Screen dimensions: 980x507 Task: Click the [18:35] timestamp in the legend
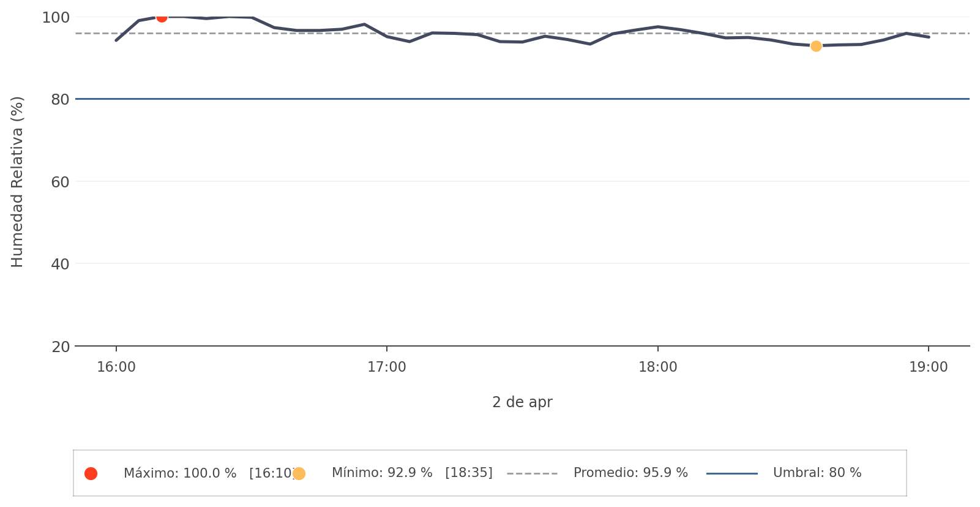point(469,473)
